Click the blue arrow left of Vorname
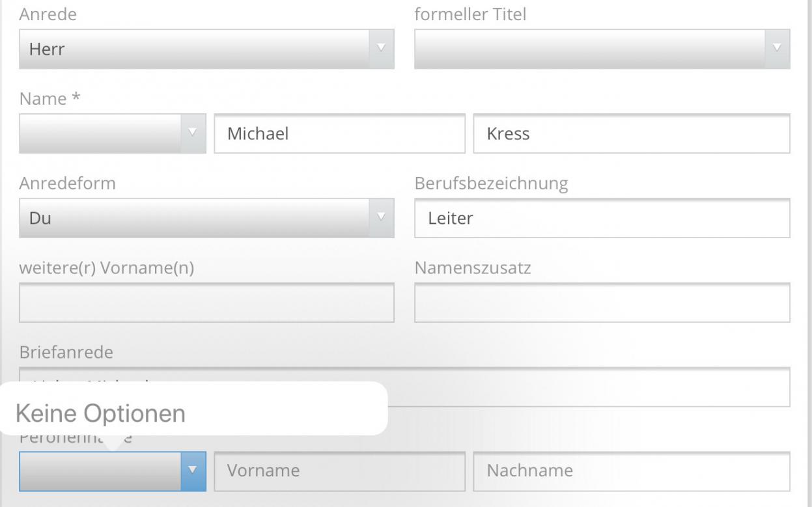 pyautogui.click(x=192, y=471)
